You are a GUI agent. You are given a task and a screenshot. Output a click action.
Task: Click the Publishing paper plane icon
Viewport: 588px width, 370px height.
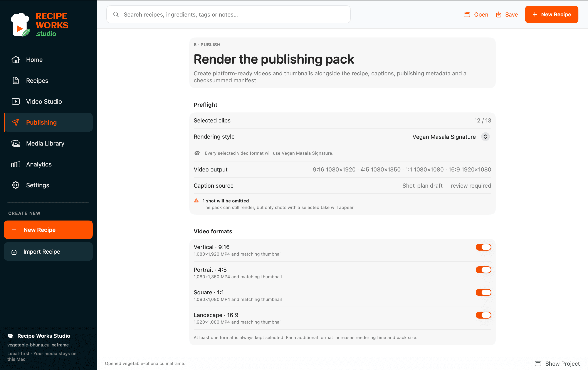coord(16,122)
